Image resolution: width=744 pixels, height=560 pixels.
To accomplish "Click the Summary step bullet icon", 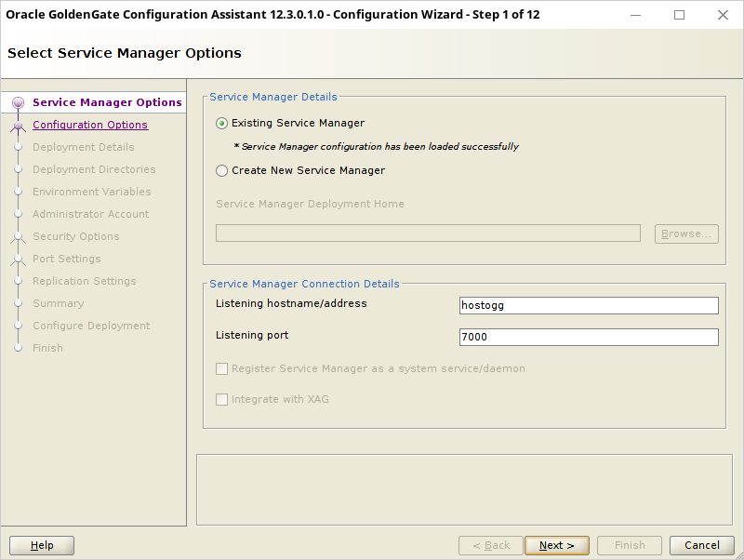I will pyautogui.click(x=18, y=303).
